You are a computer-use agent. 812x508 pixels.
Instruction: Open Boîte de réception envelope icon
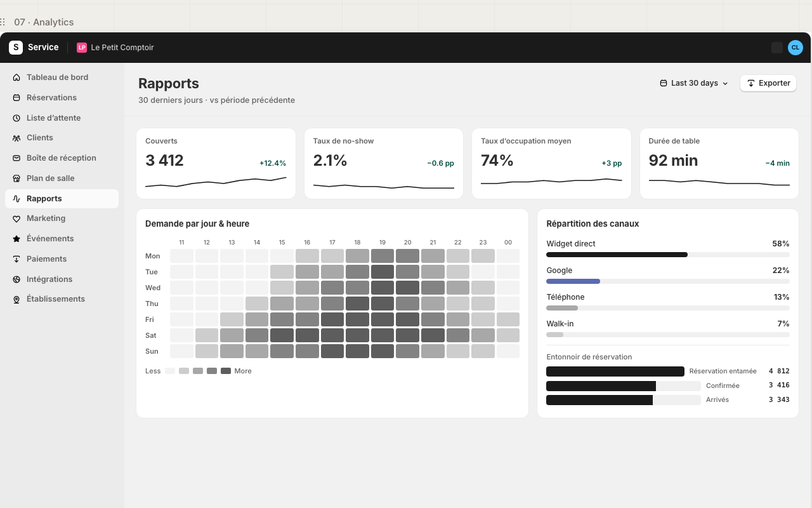16,158
